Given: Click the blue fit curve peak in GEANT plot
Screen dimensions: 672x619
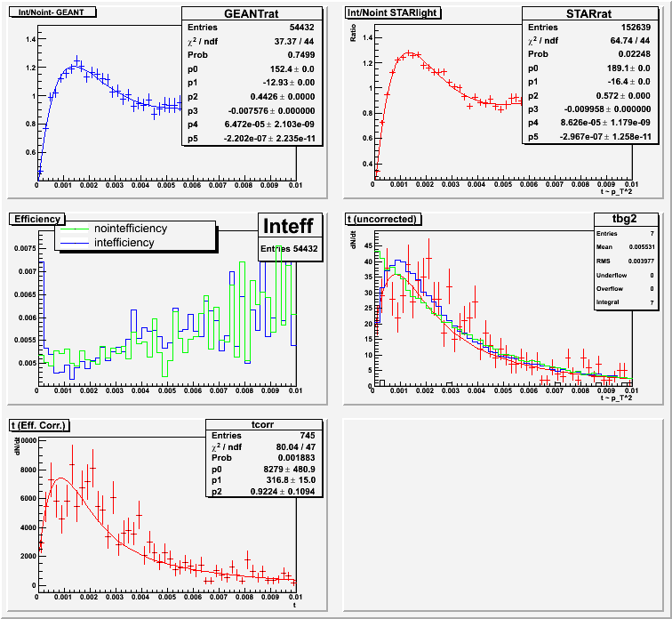Looking at the screenshot, I should click(x=76, y=66).
